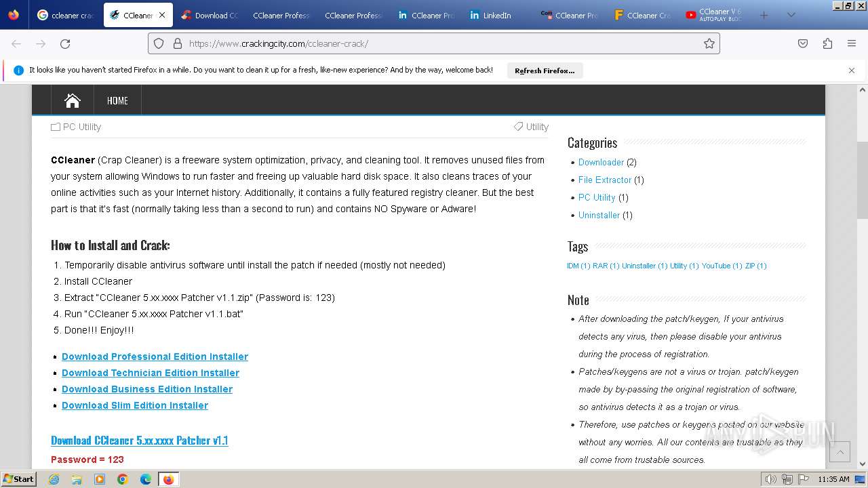868x488 pixels.
Task: Select the RAR (1) tag
Action: tap(606, 266)
